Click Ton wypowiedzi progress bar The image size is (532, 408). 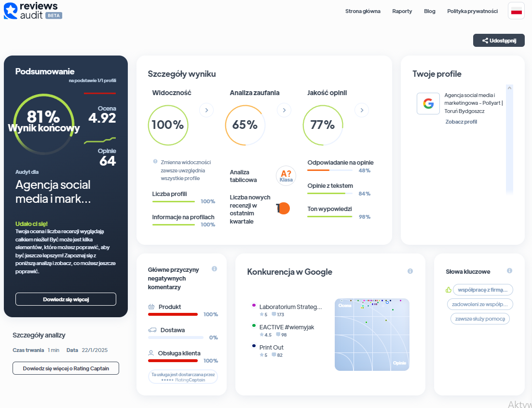tap(330, 216)
